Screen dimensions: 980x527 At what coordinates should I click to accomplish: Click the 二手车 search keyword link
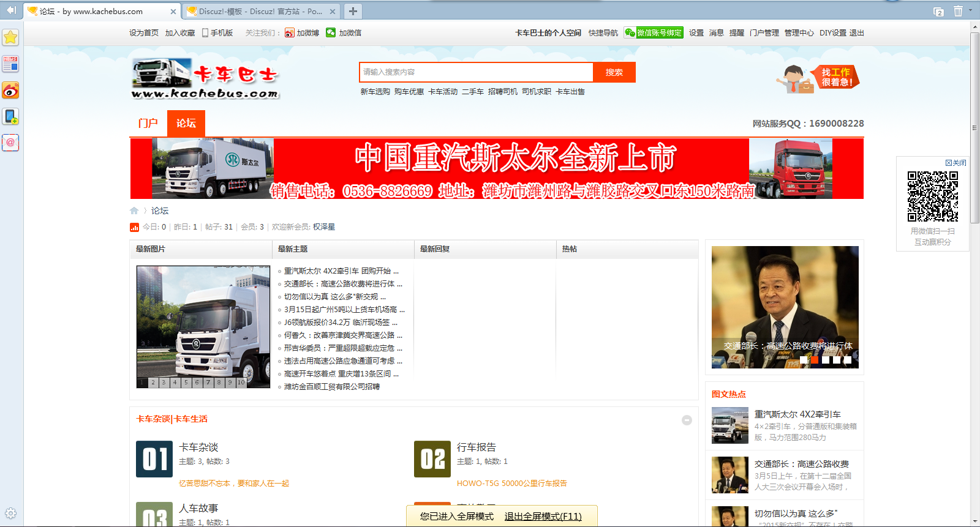(x=473, y=92)
